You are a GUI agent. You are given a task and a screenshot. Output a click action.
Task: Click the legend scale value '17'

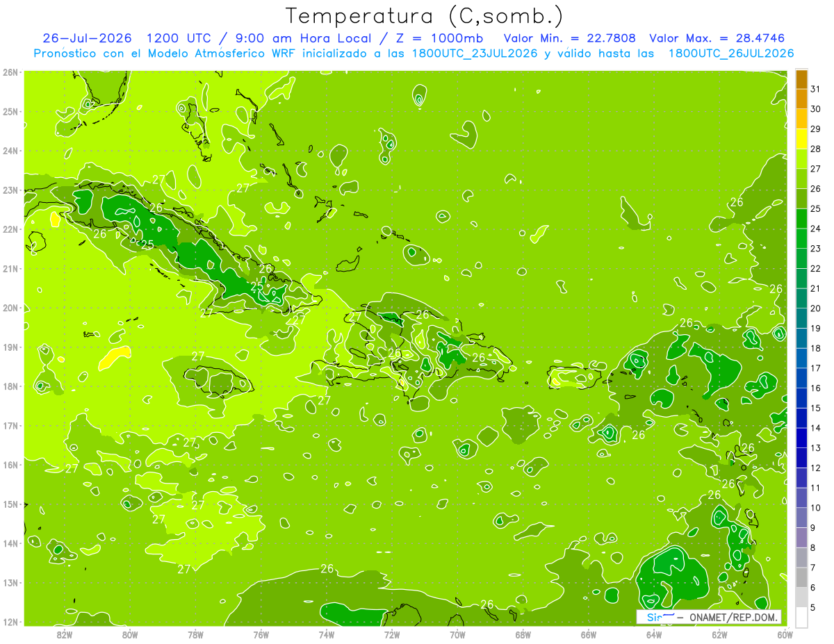click(x=815, y=368)
